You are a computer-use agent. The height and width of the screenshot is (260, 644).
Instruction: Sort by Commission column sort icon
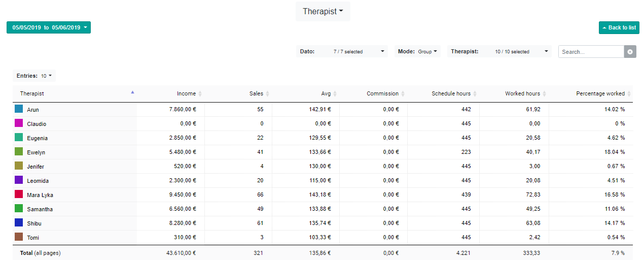403,94
